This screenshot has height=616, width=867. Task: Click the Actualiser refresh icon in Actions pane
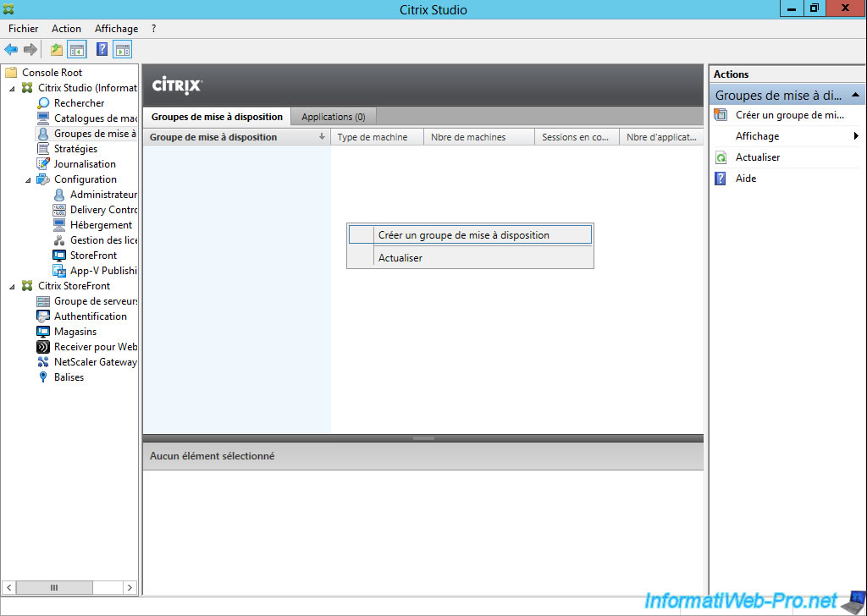(721, 157)
